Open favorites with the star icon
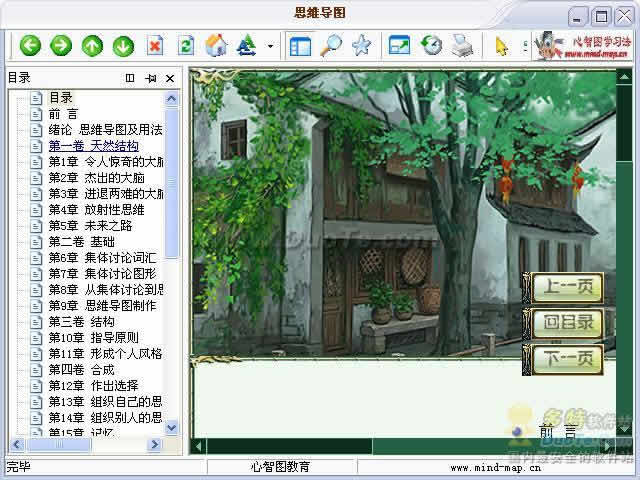640x480 pixels. (362, 45)
